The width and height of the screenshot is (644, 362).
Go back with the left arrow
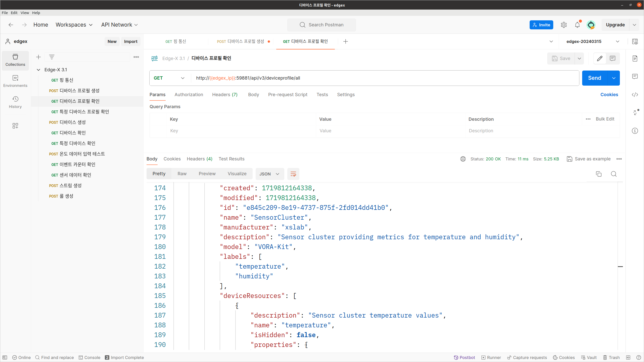coord(11,25)
